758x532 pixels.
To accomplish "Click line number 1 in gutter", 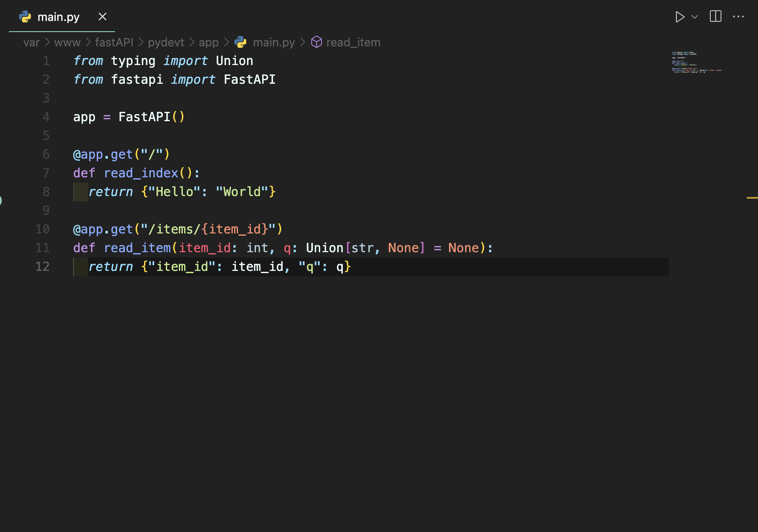I will pos(46,61).
